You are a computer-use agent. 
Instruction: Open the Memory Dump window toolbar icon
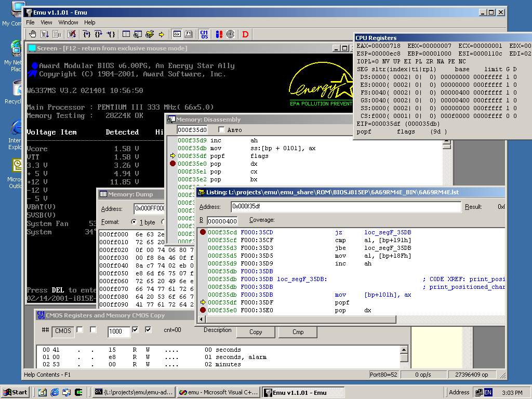[x=126, y=34]
